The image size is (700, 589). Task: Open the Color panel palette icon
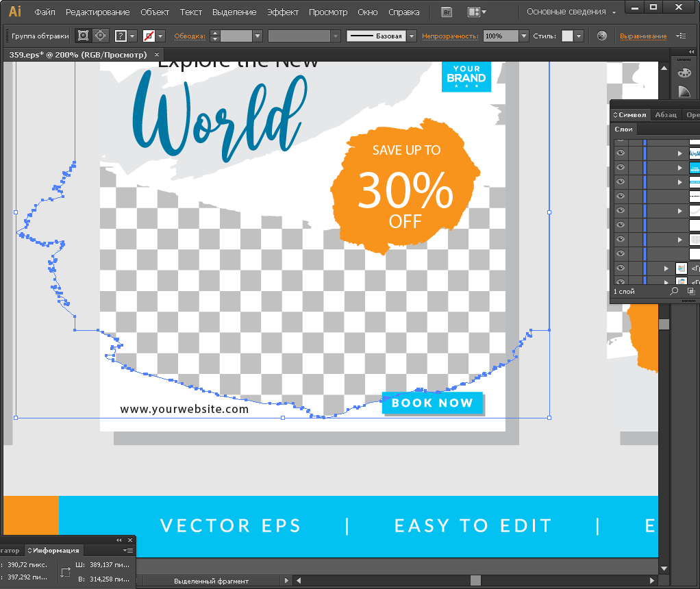(684, 73)
